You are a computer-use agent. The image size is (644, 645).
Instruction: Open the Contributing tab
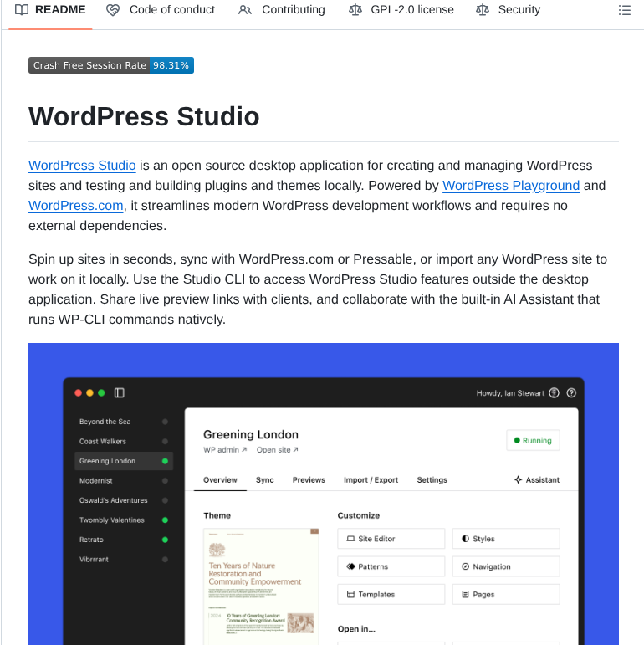click(x=282, y=10)
